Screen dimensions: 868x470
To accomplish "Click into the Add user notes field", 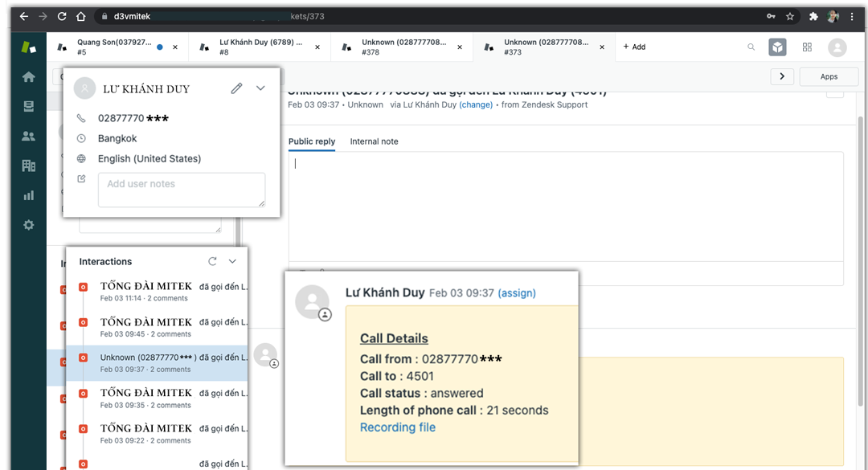I will click(x=181, y=190).
